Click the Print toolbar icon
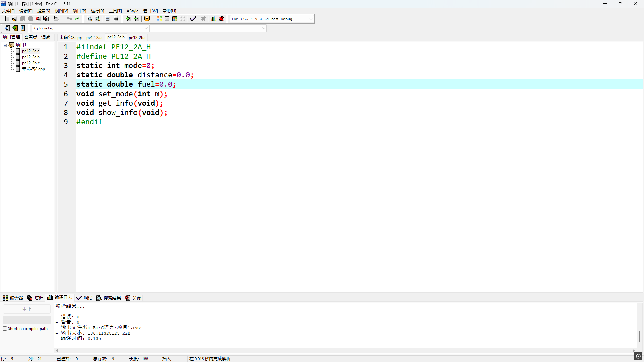The width and height of the screenshot is (644, 362). tap(56, 19)
